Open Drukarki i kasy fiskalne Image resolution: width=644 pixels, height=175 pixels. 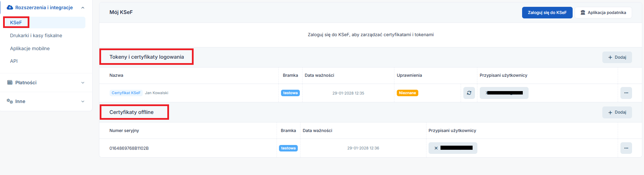tap(36, 35)
